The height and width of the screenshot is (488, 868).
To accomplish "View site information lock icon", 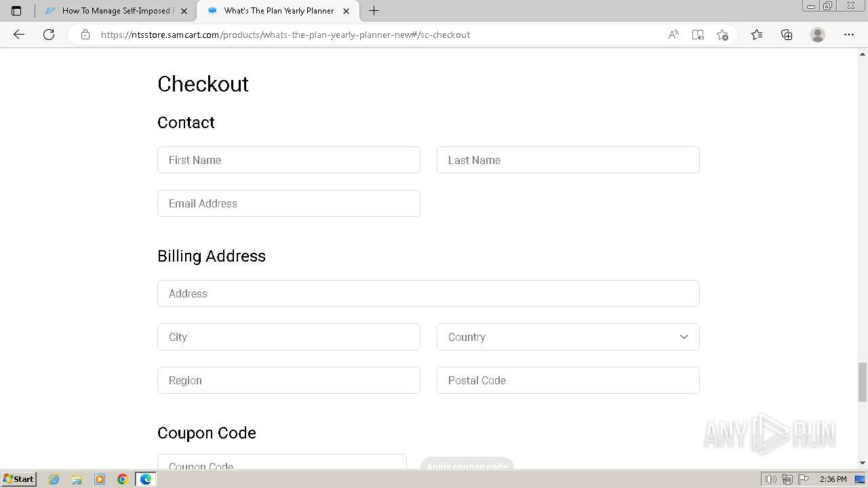I will click(85, 35).
